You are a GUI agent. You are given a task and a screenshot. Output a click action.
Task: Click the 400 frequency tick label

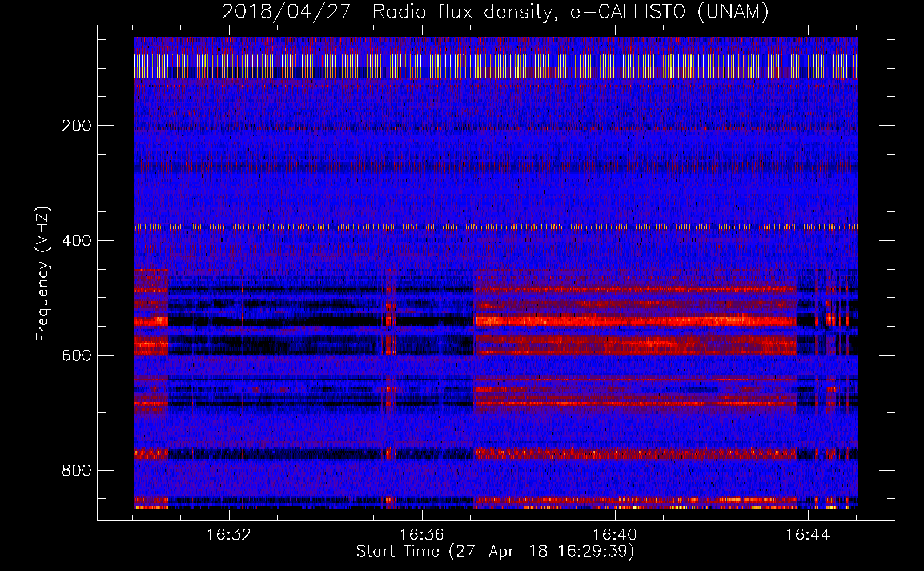coord(77,240)
